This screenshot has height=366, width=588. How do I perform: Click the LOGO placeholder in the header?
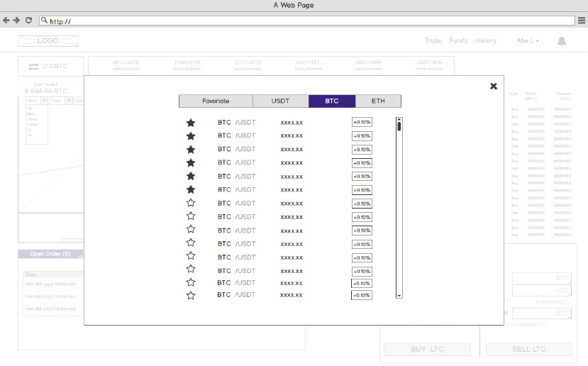[x=48, y=41]
